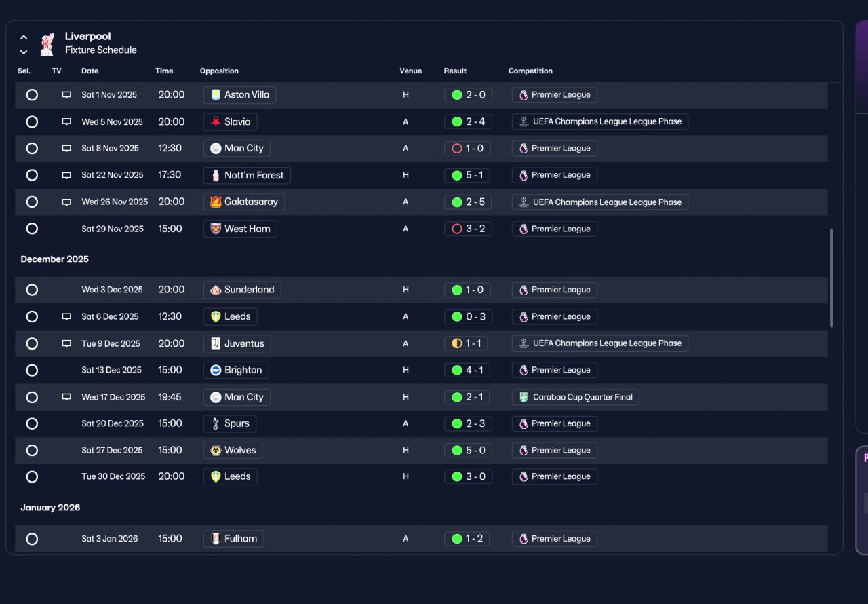Click the vertical scrollbar of the fixture list
The height and width of the screenshot is (604, 868).
click(832, 278)
